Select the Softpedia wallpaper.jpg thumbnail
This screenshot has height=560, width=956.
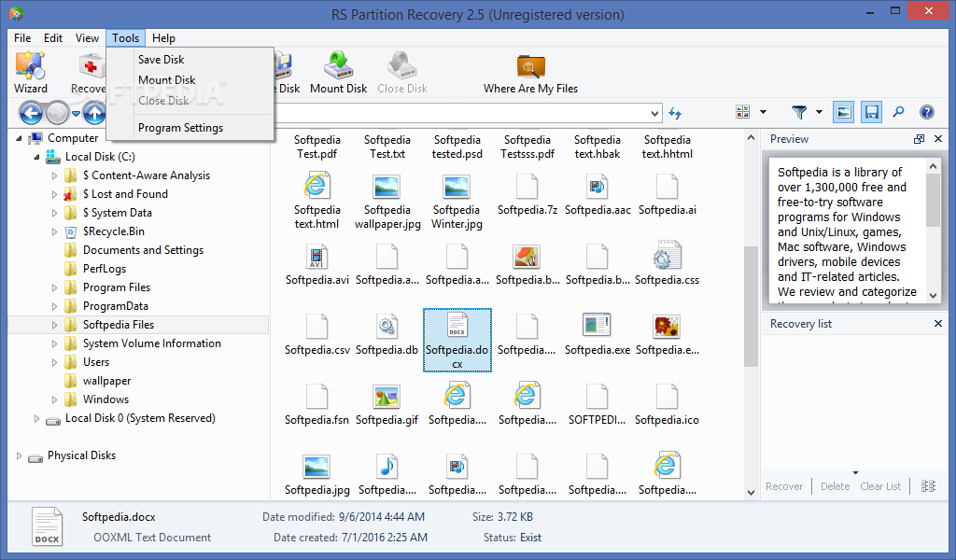point(387,187)
